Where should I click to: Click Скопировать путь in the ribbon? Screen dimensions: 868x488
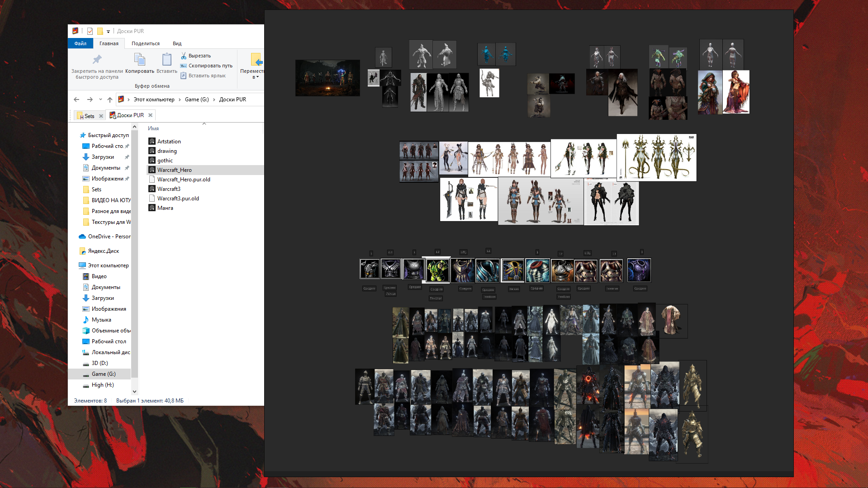coord(206,66)
